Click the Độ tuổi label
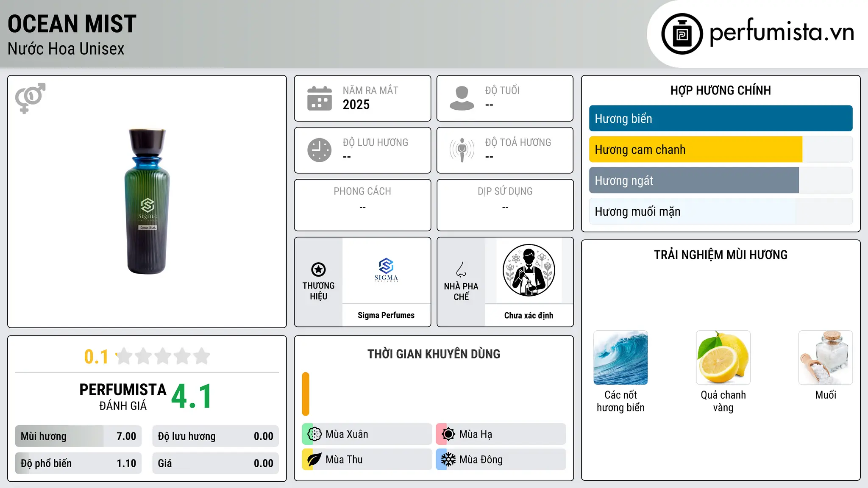This screenshot has width=868, height=488. 502,90
